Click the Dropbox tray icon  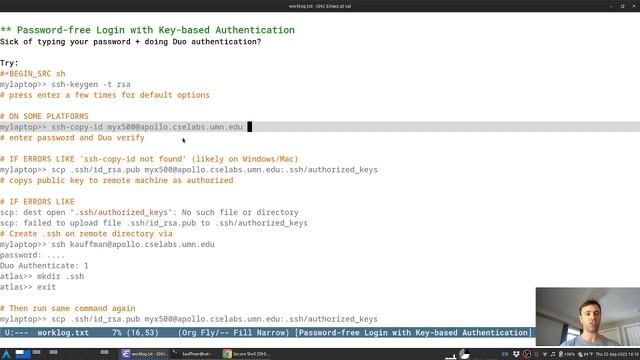coord(516,354)
